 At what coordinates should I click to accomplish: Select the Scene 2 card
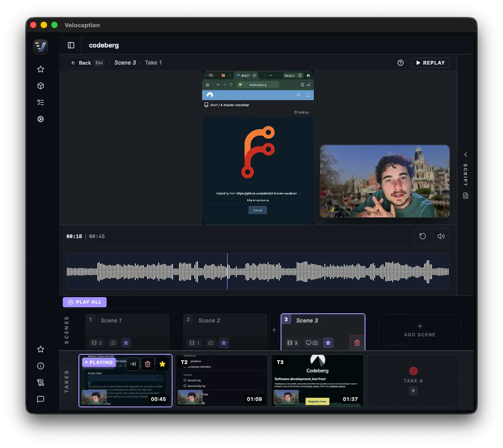click(225, 332)
